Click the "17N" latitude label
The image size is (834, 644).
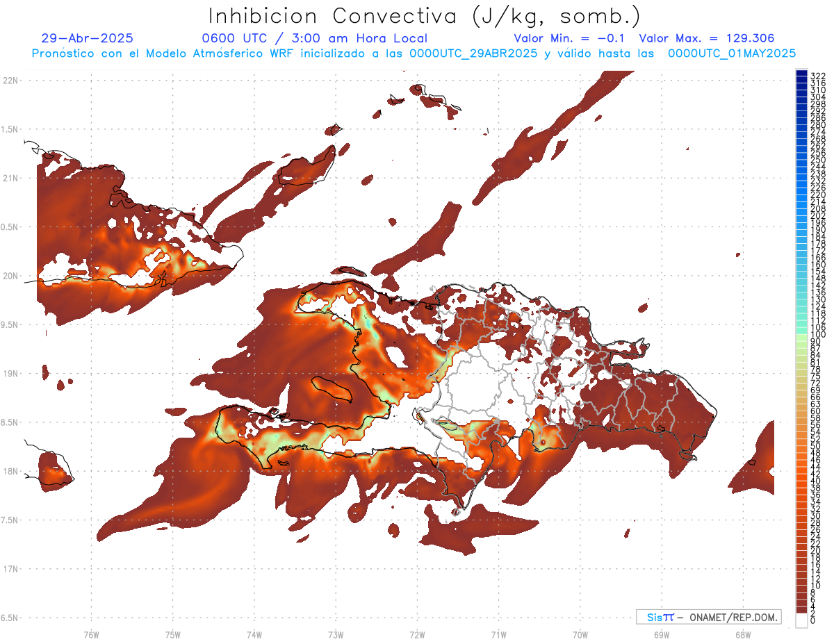point(10,569)
